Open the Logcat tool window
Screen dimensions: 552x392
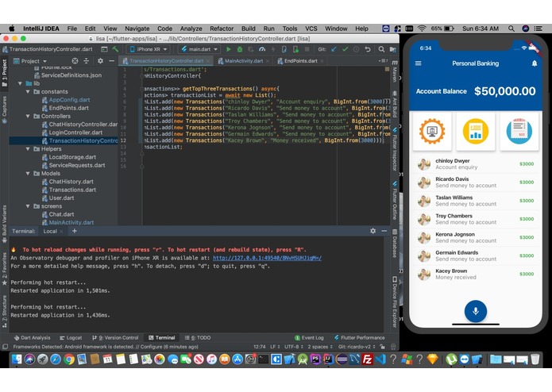71,337
